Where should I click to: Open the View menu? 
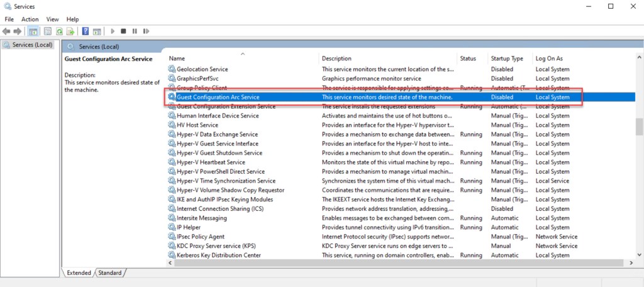pyautogui.click(x=52, y=20)
